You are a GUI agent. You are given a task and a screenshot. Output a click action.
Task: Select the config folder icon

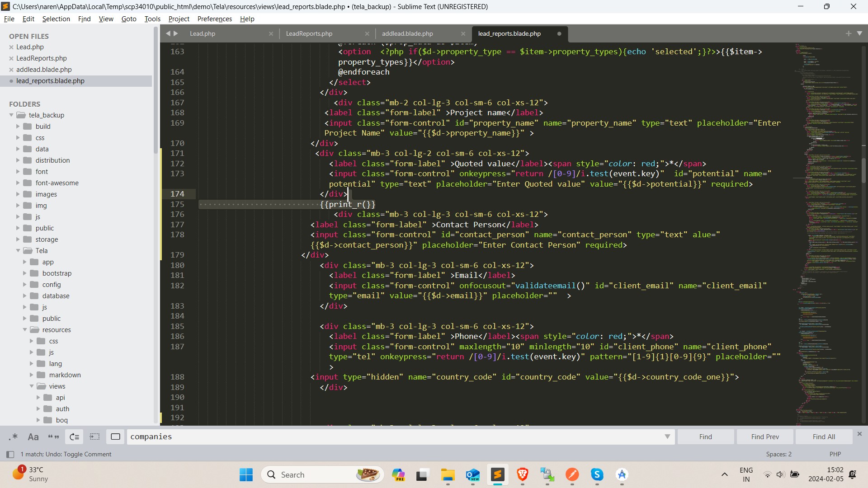click(x=34, y=285)
